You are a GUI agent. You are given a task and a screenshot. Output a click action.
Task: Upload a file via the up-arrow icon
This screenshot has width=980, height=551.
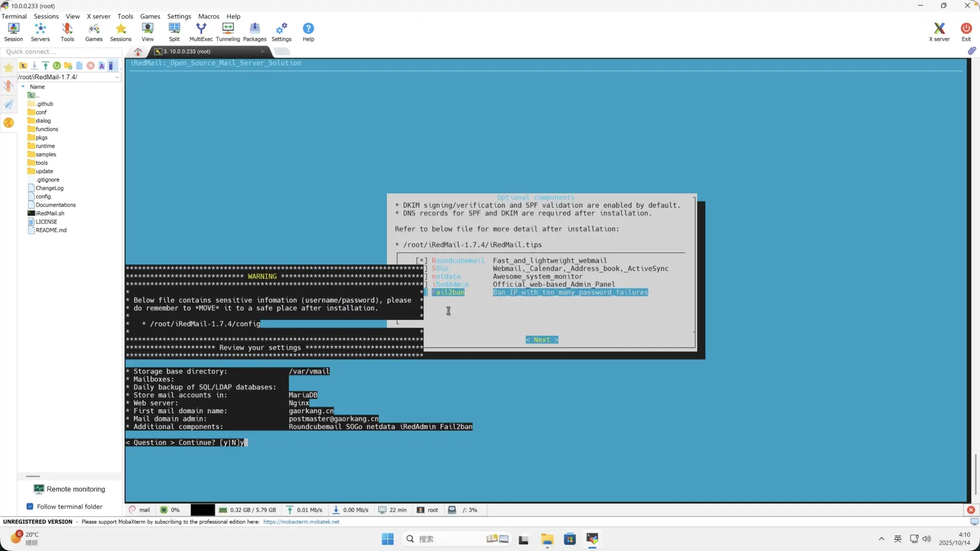(x=45, y=66)
